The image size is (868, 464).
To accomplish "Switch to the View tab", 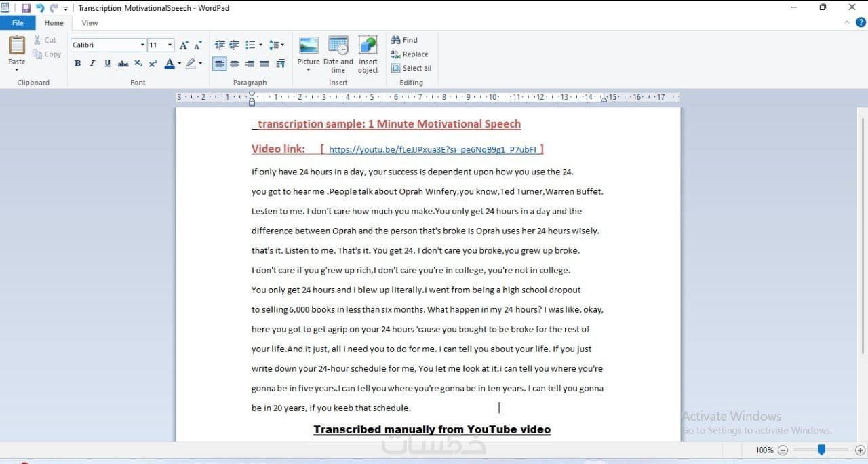I will click(x=90, y=23).
